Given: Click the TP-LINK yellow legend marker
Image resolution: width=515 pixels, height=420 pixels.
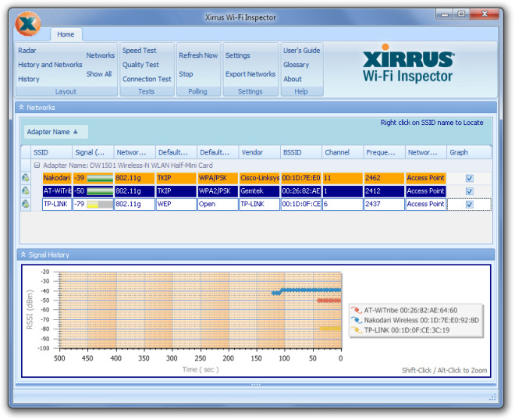Looking at the screenshot, I should [357, 330].
